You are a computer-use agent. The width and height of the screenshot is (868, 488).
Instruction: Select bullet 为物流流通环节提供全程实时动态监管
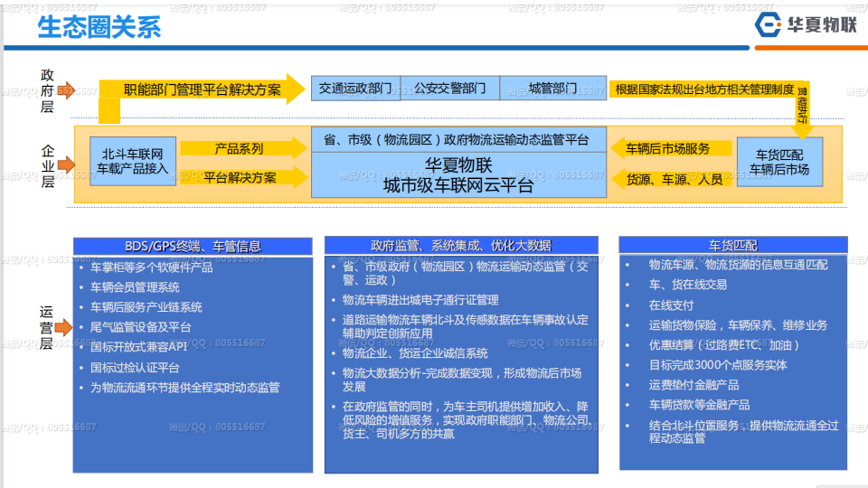(184, 388)
